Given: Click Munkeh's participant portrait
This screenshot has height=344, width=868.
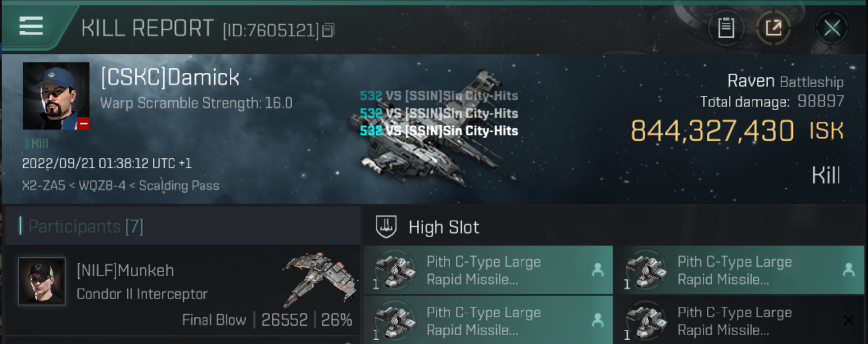Looking at the screenshot, I should (x=42, y=281).
